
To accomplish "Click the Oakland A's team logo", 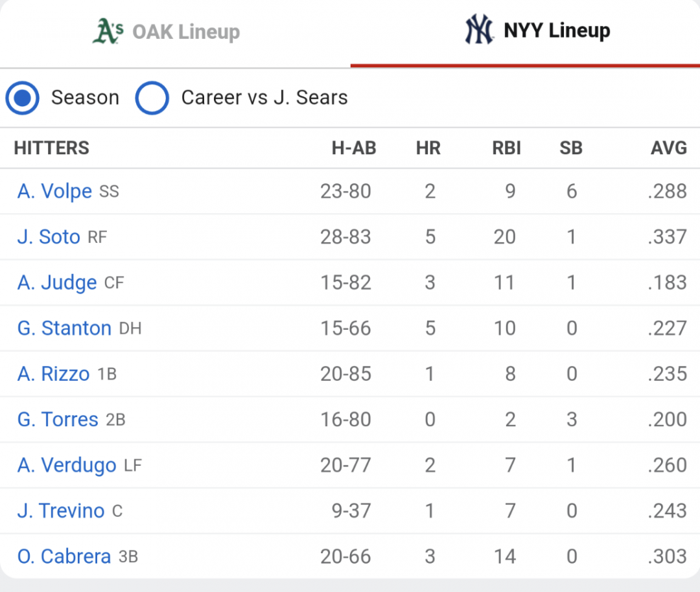I will 108,31.
